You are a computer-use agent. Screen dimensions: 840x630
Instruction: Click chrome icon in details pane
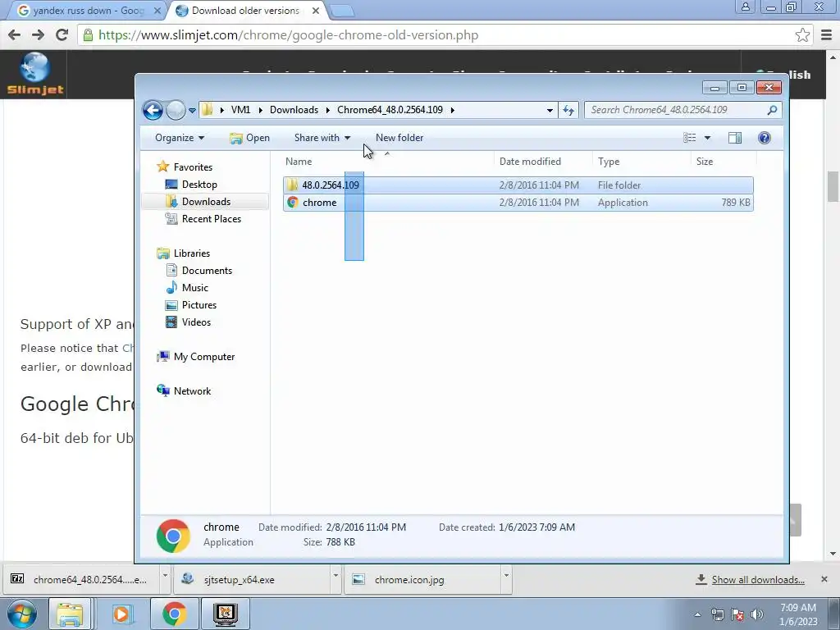[173, 536]
